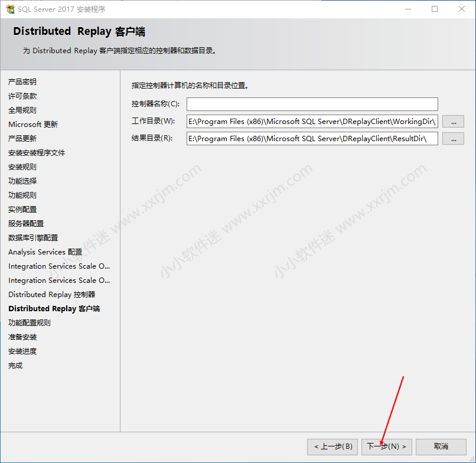Select Distributed Replay 控制器 step
The height and width of the screenshot is (463, 476).
(x=52, y=295)
